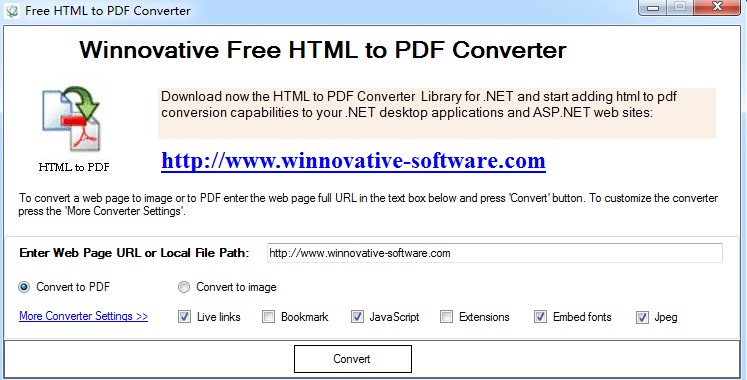
Task: Enable the Extensions checkbox
Action: click(446, 317)
